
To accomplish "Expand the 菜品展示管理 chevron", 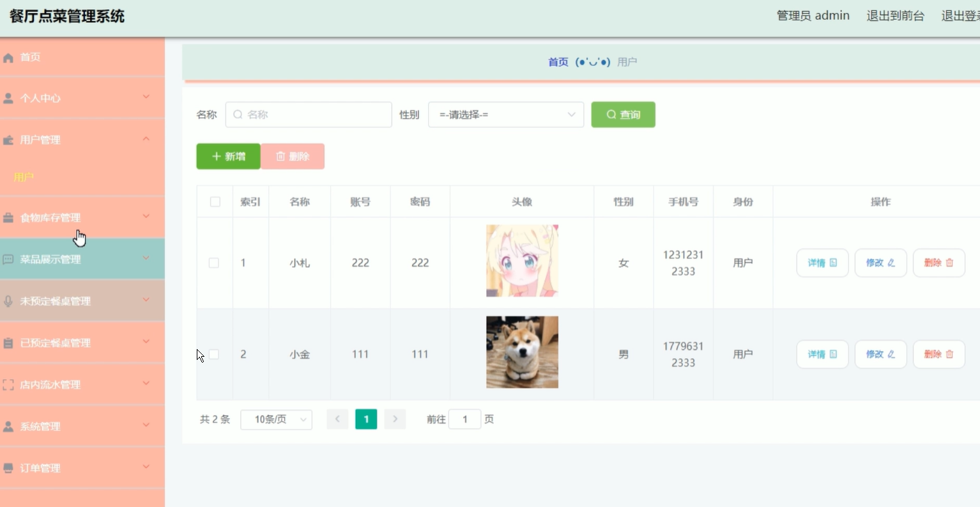I will pos(146,258).
